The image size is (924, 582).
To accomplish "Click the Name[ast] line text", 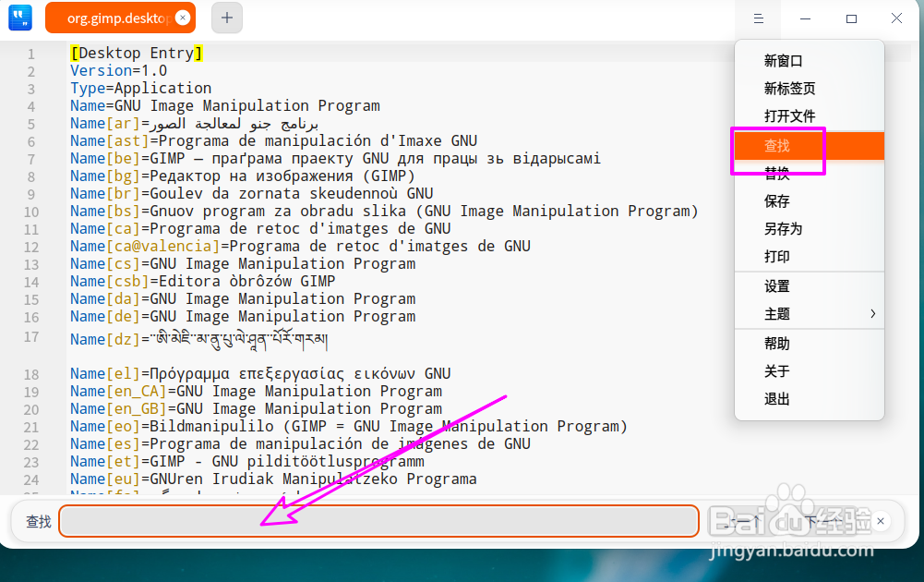I will coord(274,141).
